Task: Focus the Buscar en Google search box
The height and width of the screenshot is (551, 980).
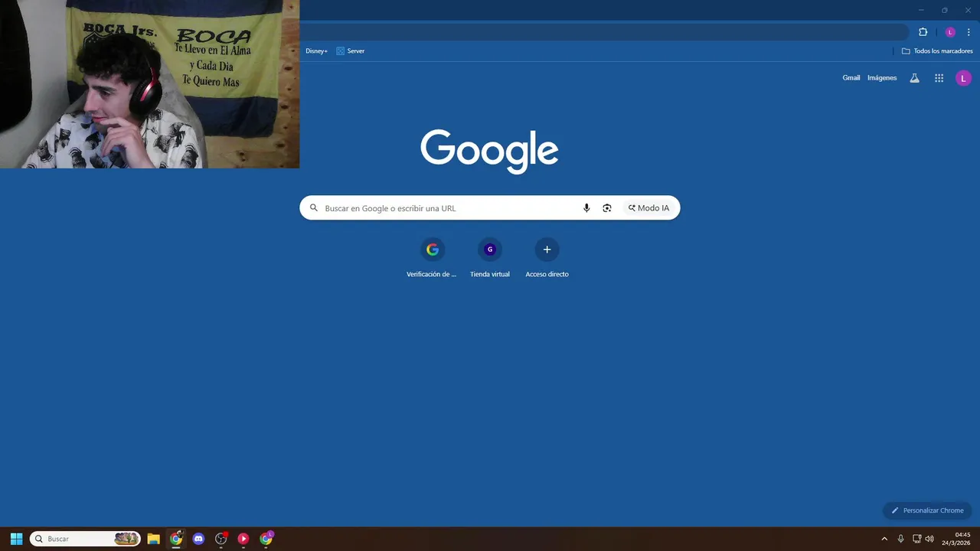Action: pyautogui.click(x=490, y=208)
